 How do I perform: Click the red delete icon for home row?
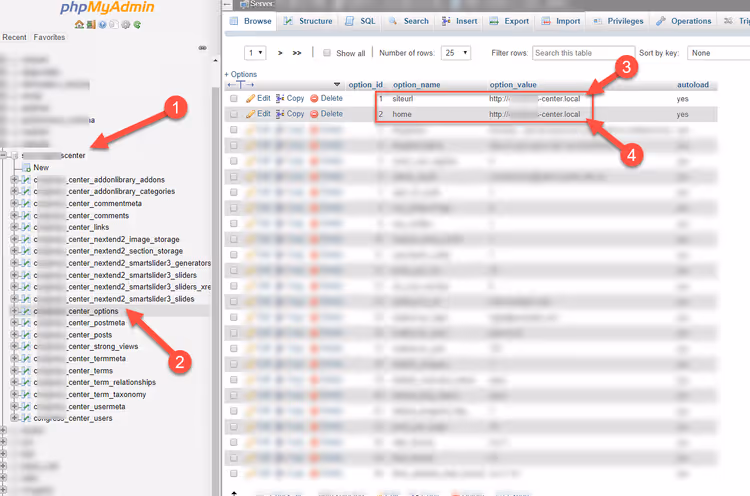(x=314, y=114)
